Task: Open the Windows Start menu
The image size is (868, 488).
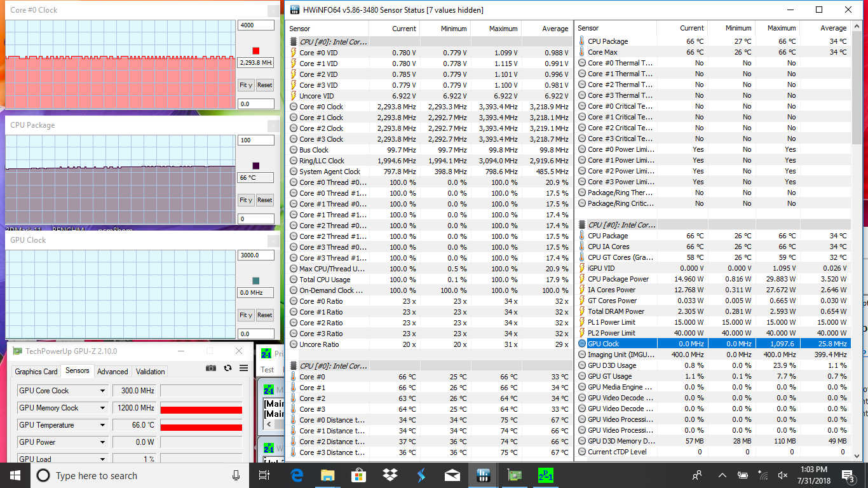Action: tap(15, 475)
